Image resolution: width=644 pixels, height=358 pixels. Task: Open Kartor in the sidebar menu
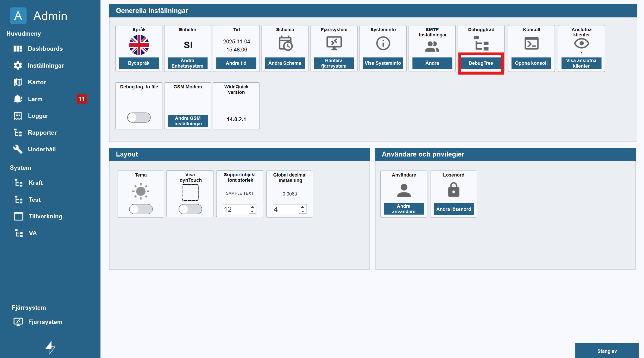[37, 82]
